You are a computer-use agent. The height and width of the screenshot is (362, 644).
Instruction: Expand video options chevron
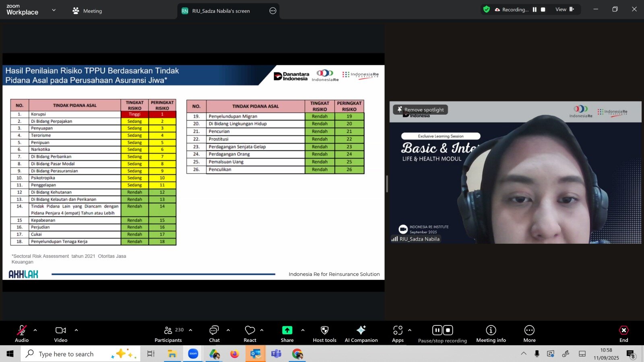(x=76, y=330)
